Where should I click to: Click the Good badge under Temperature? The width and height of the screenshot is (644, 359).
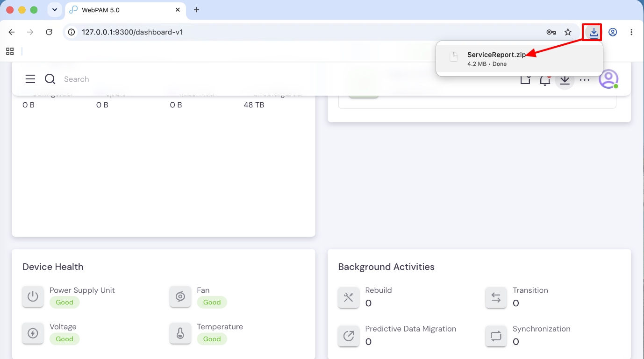(212, 339)
